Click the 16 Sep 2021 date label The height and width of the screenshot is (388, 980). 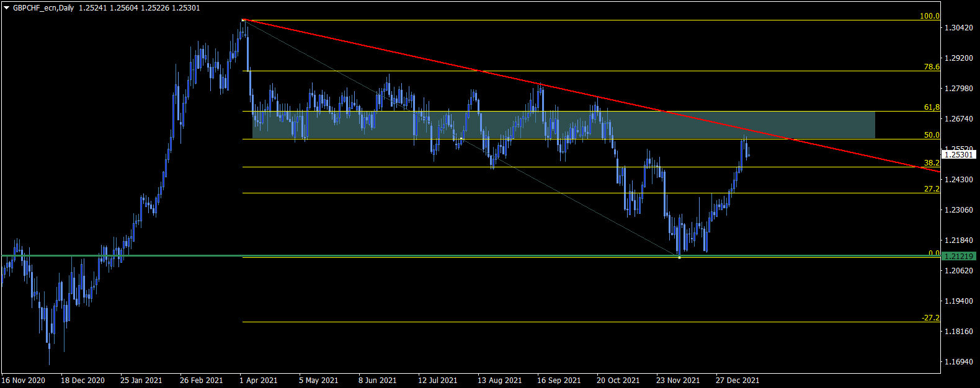click(x=559, y=381)
